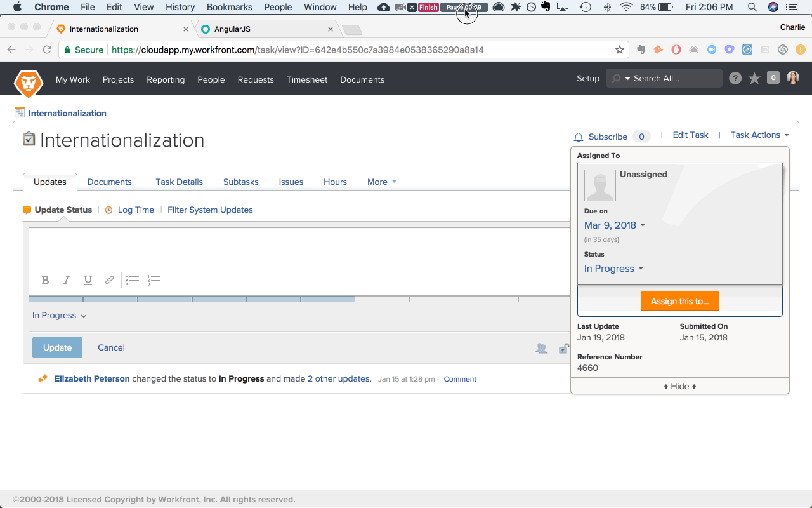Open the Mar 9, 2018 due date dropdown
This screenshot has height=508, width=812.
point(614,225)
